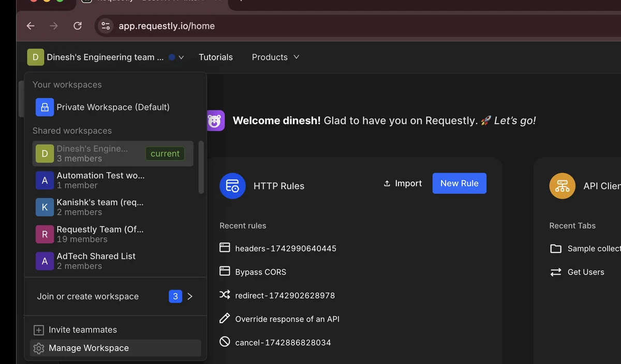Click the purple Requestly bear logo
The width and height of the screenshot is (621, 364).
tap(215, 120)
